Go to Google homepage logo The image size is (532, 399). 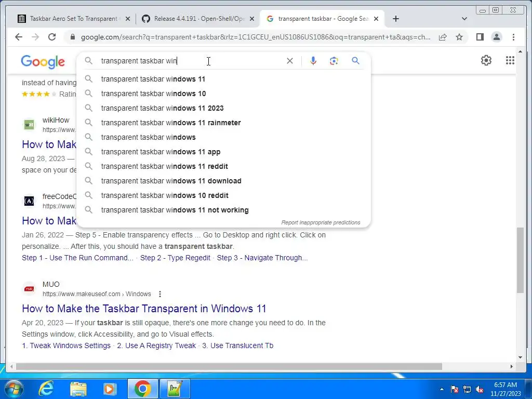pos(43,62)
